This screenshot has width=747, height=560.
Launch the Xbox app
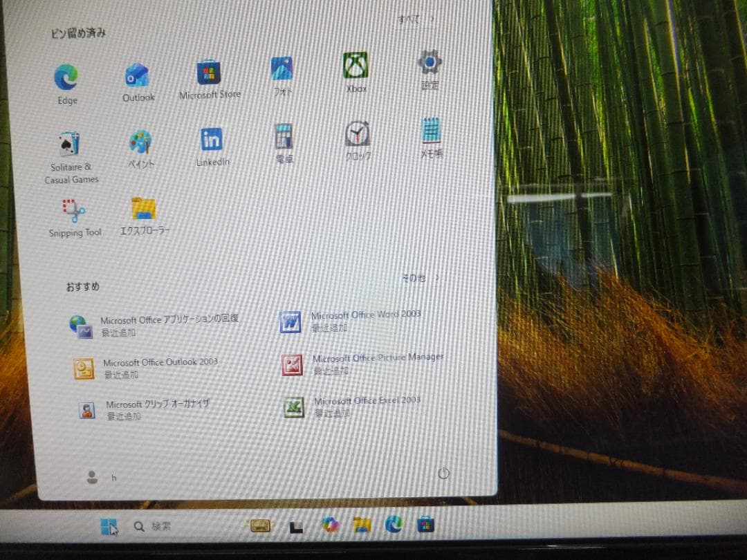click(x=356, y=73)
